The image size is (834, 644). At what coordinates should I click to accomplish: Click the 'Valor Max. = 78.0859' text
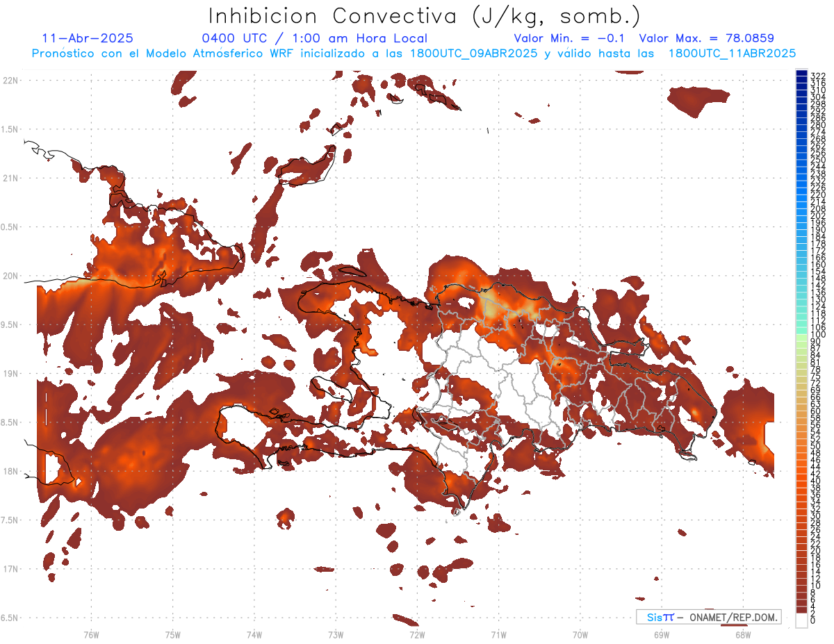point(706,38)
